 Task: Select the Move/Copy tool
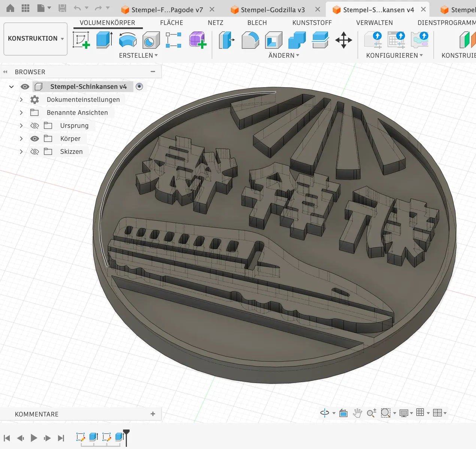click(x=343, y=40)
